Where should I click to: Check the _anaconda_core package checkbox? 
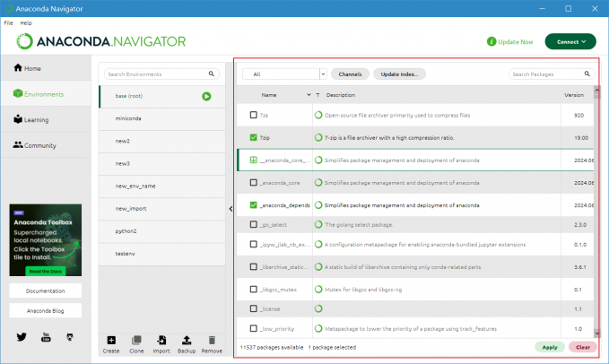pos(254,182)
